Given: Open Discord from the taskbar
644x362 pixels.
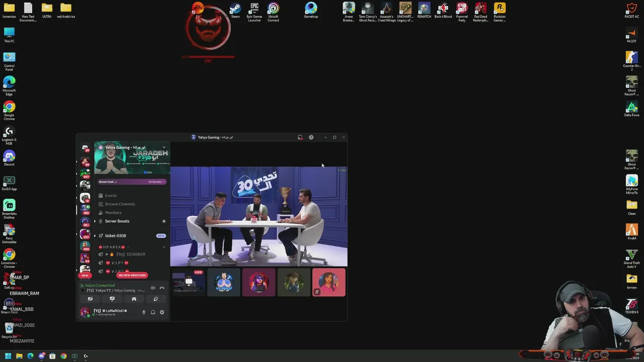Looking at the screenshot, I should [x=42, y=356].
